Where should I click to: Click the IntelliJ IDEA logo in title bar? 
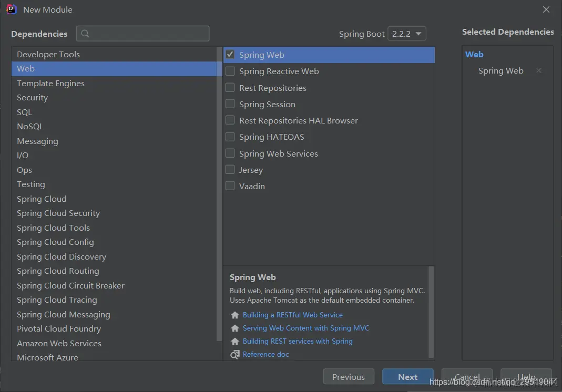pos(12,9)
